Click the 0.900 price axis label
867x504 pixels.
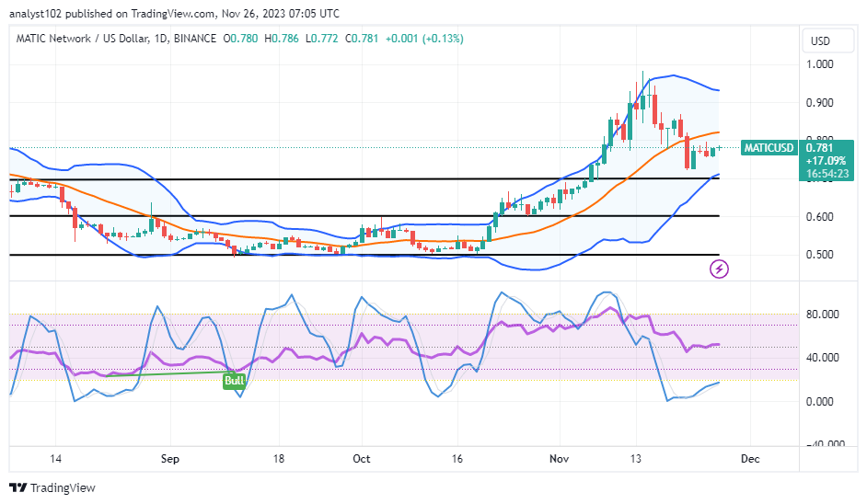pyautogui.click(x=819, y=103)
